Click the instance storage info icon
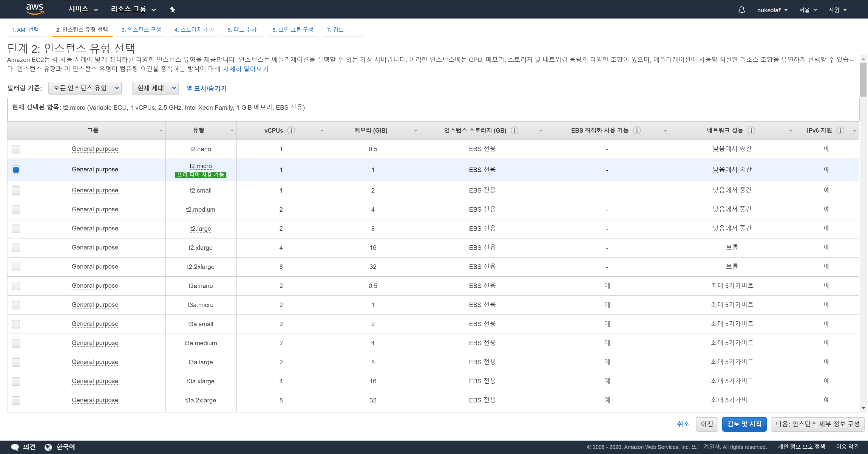Screen dimensions: 868x454 click(x=514, y=130)
